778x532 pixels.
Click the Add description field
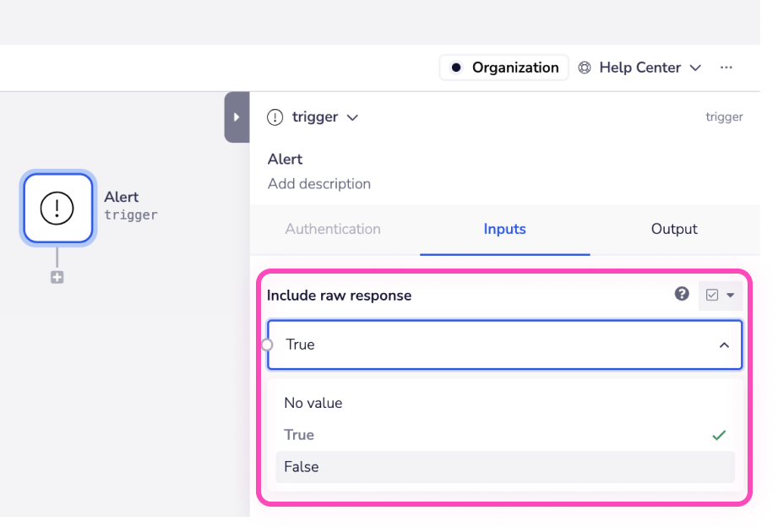coord(319,184)
